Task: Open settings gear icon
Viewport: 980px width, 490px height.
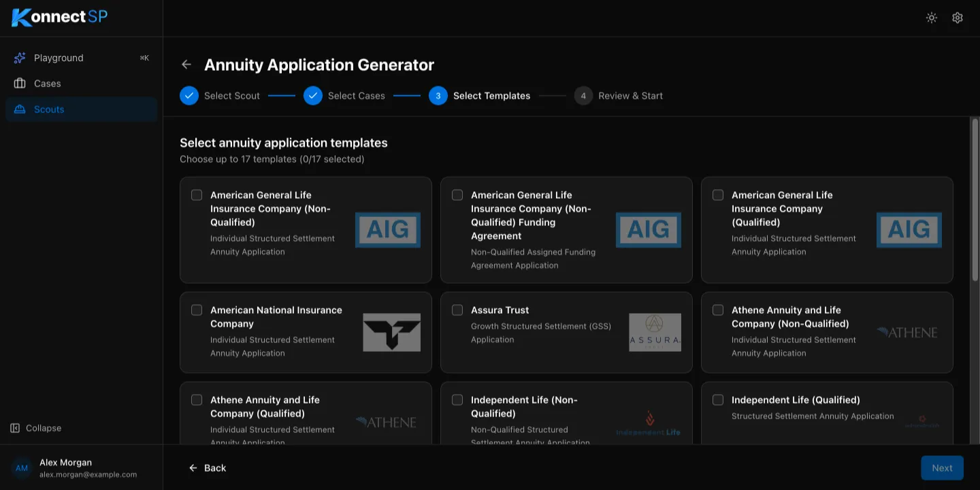Action: pyautogui.click(x=958, y=18)
